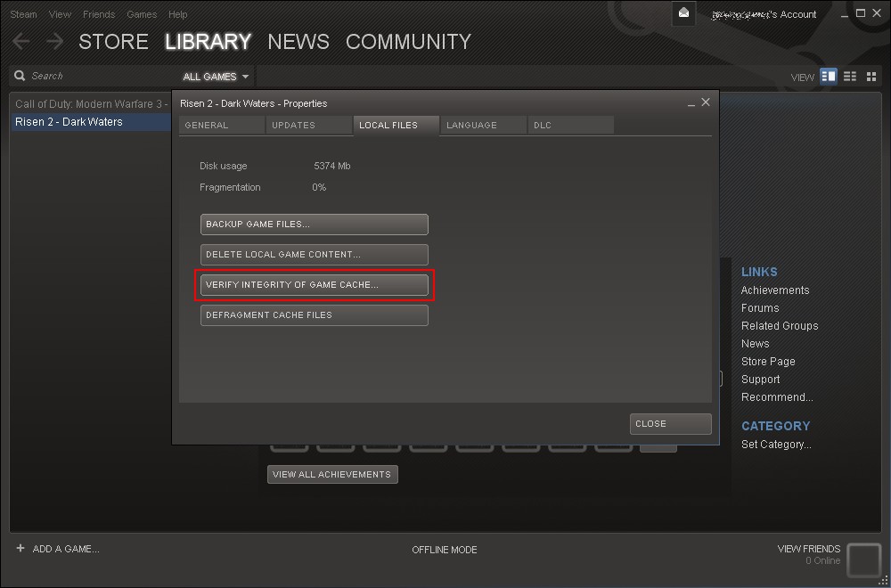Click Set Category... link
891x588 pixels.
pyautogui.click(x=776, y=445)
